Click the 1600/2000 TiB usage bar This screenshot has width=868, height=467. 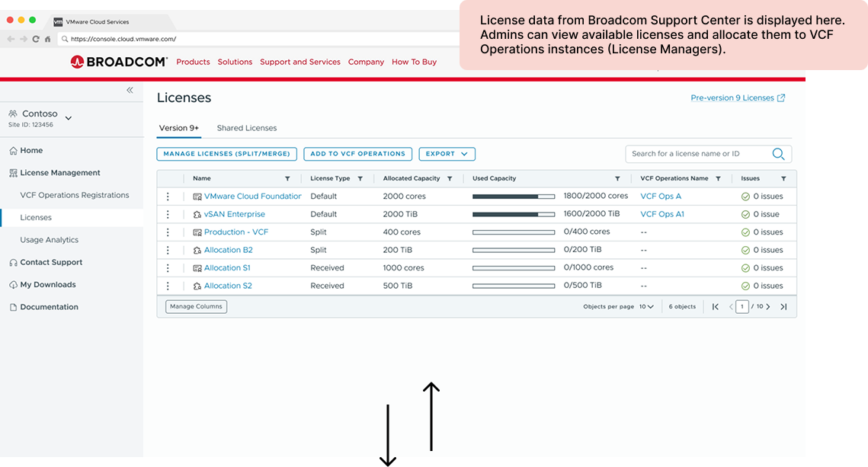pyautogui.click(x=513, y=214)
